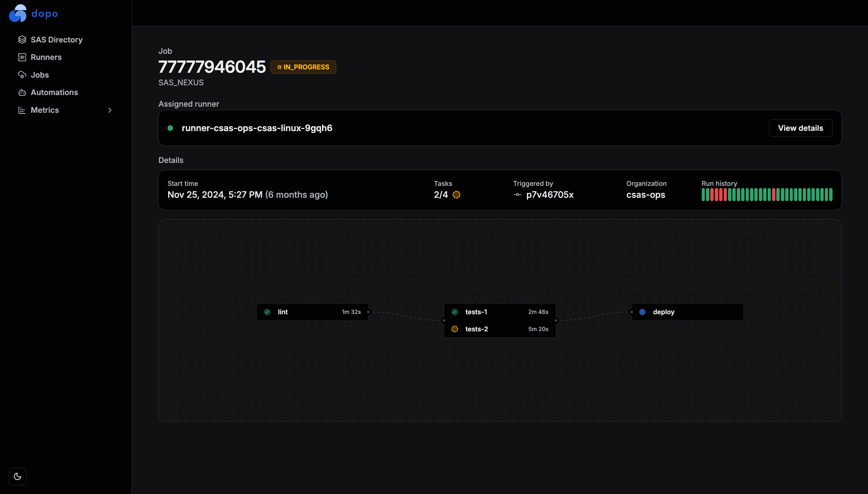868x494 pixels.
Task: Click the Metrics chart icon
Action: click(x=22, y=110)
